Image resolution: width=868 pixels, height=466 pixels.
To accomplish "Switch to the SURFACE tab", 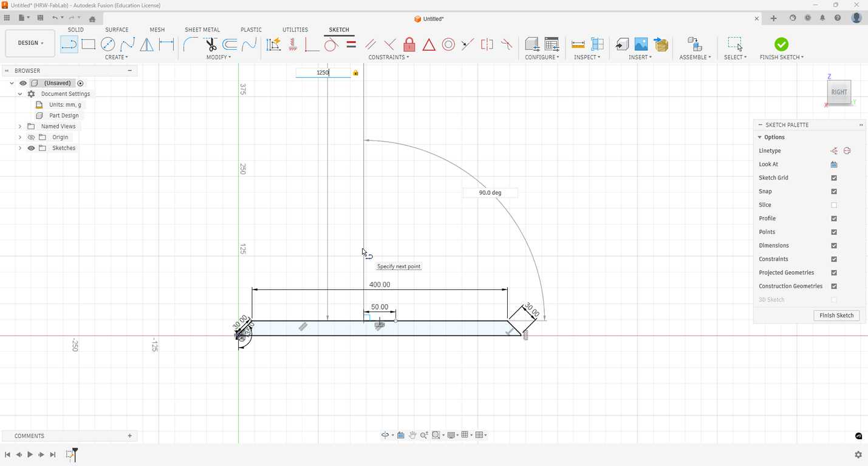I will (117, 30).
